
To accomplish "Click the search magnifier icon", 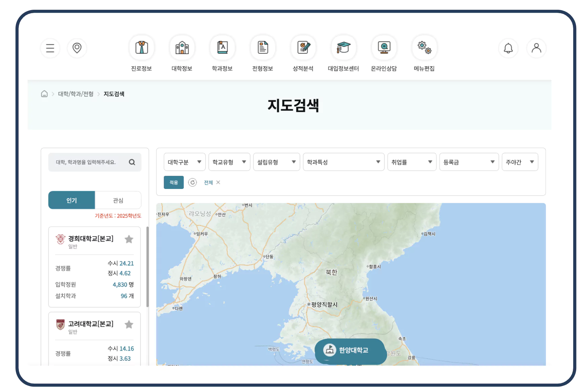I will [132, 162].
